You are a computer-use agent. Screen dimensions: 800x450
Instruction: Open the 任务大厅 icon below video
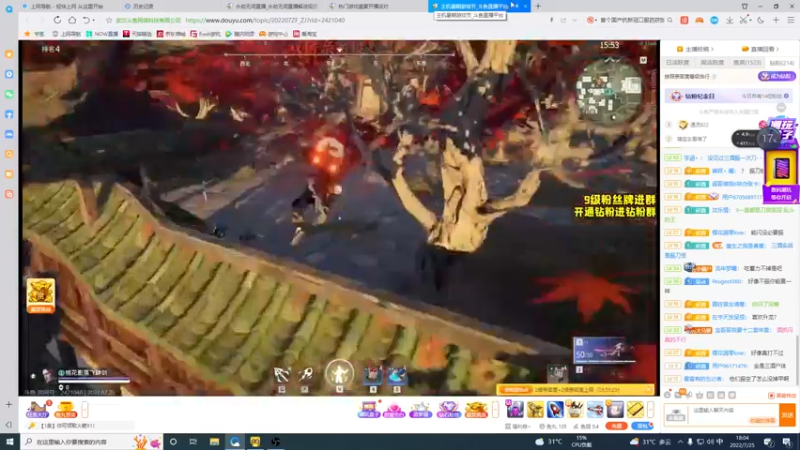point(37,410)
